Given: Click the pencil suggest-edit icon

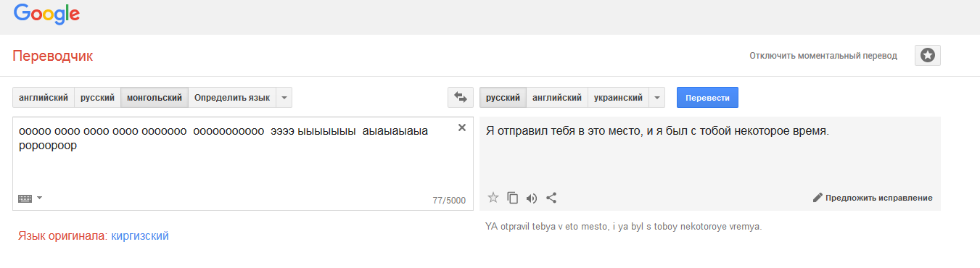Looking at the screenshot, I should pyautogui.click(x=818, y=197).
